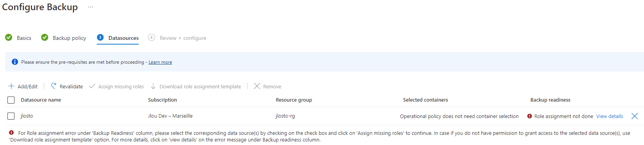Viewport: 644px width, 145px height.
Task: Click the Assign missing roles checkmark icon
Action: pos(92,86)
